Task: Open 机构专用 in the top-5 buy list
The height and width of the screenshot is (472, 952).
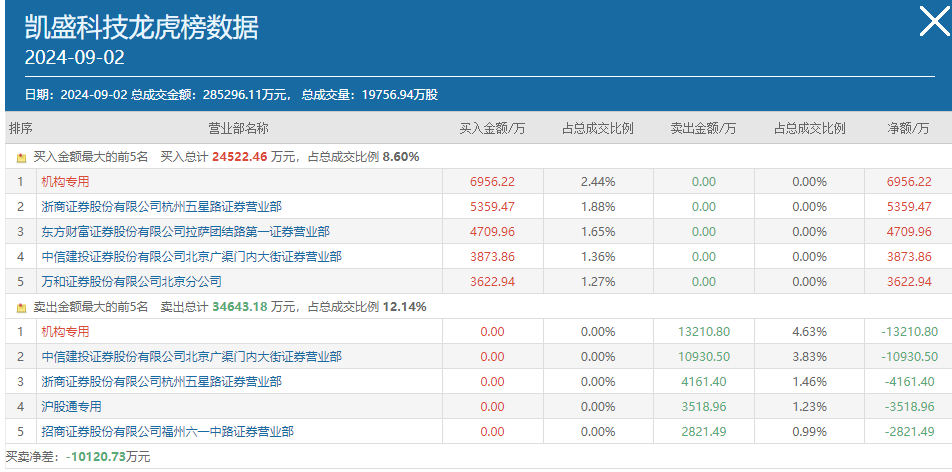Action: tap(65, 181)
